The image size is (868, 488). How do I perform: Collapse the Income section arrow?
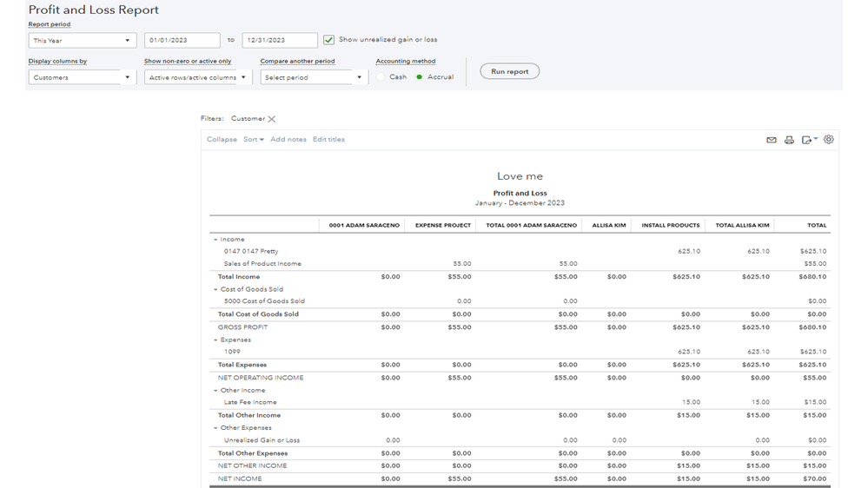215,240
